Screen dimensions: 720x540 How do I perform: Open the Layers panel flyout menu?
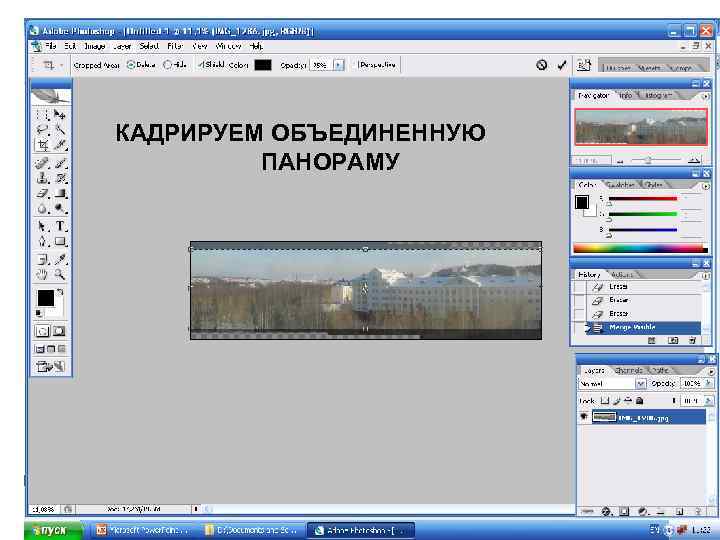click(711, 371)
